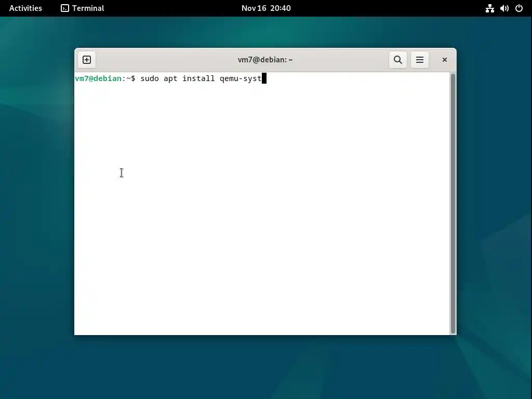Image resolution: width=532 pixels, height=399 pixels.
Task: Click the volume speaker icon
Action: [504, 8]
